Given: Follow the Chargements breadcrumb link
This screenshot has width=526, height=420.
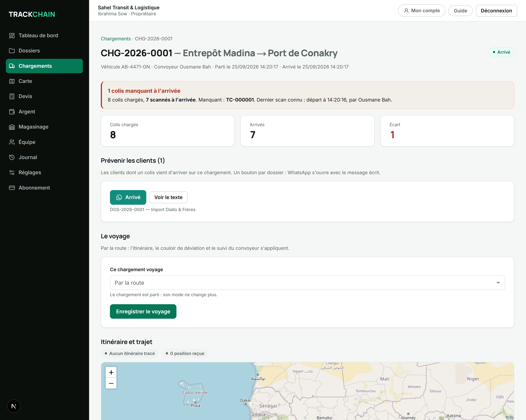Looking at the screenshot, I should (116, 39).
